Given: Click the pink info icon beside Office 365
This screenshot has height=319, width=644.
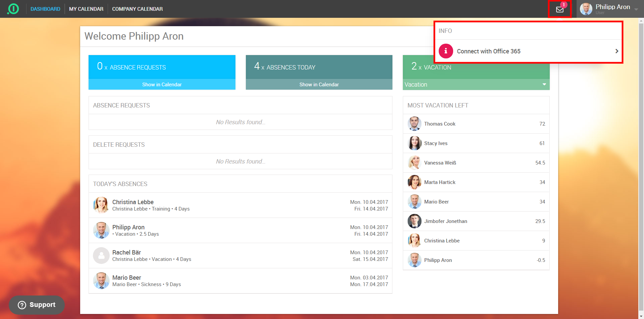Looking at the screenshot, I should 446,51.
